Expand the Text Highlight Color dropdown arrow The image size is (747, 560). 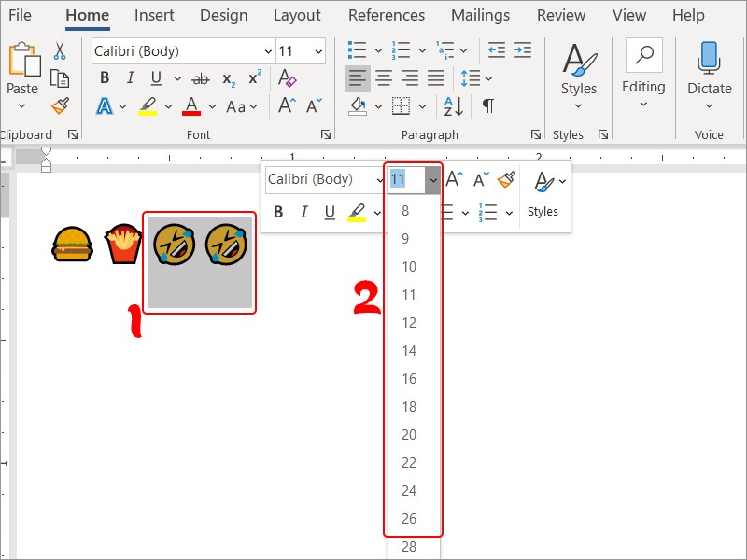click(x=166, y=105)
